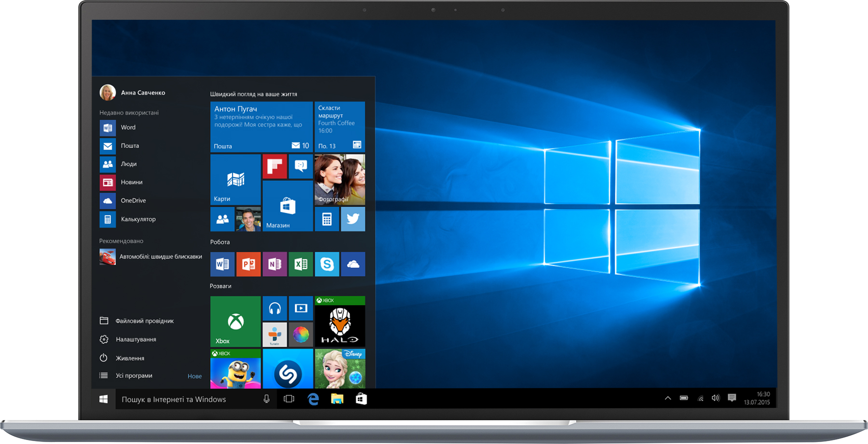Open the PowerPoint tile
Image resolution: width=868 pixels, height=444 pixels.
click(x=248, y=264)
